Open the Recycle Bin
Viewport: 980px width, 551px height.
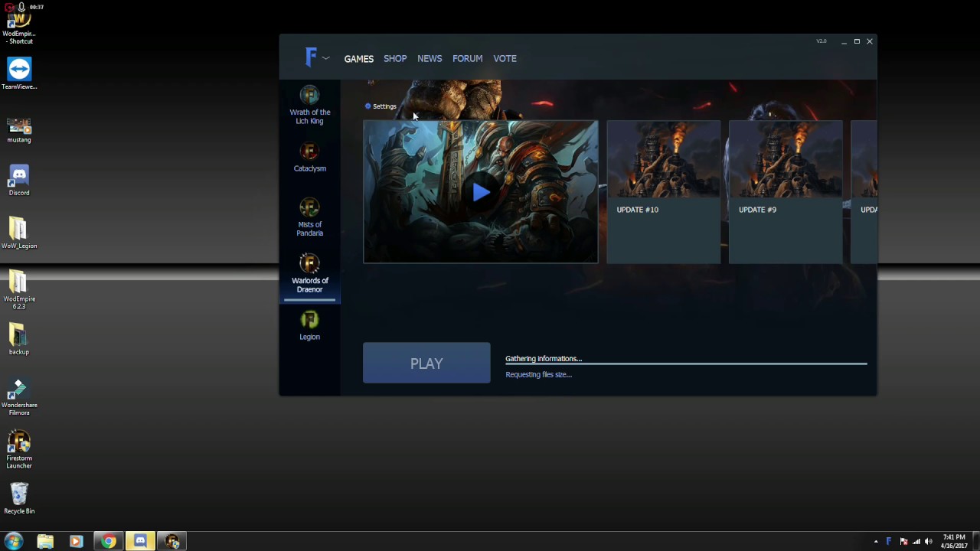[x=19, y=497]
